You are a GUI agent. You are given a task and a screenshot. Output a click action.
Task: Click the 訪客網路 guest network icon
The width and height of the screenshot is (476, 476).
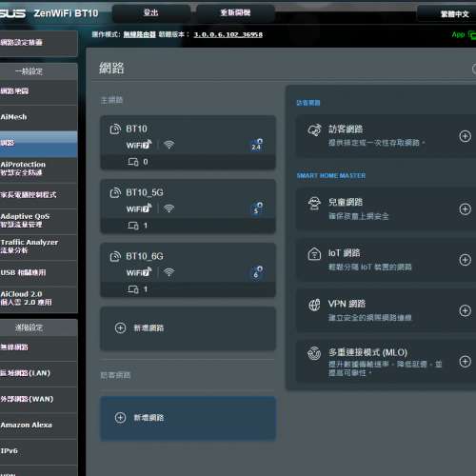tap(314, 129)
